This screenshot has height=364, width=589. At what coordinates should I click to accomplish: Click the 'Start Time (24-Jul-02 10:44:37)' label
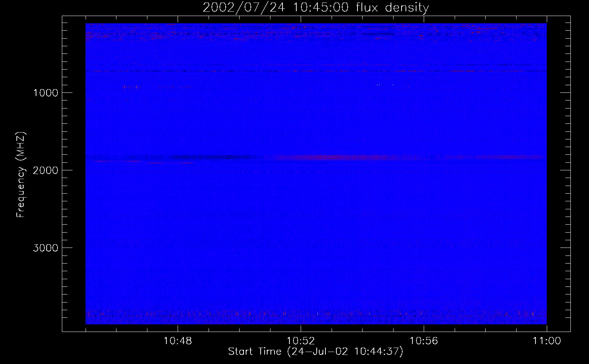(316, 352)
